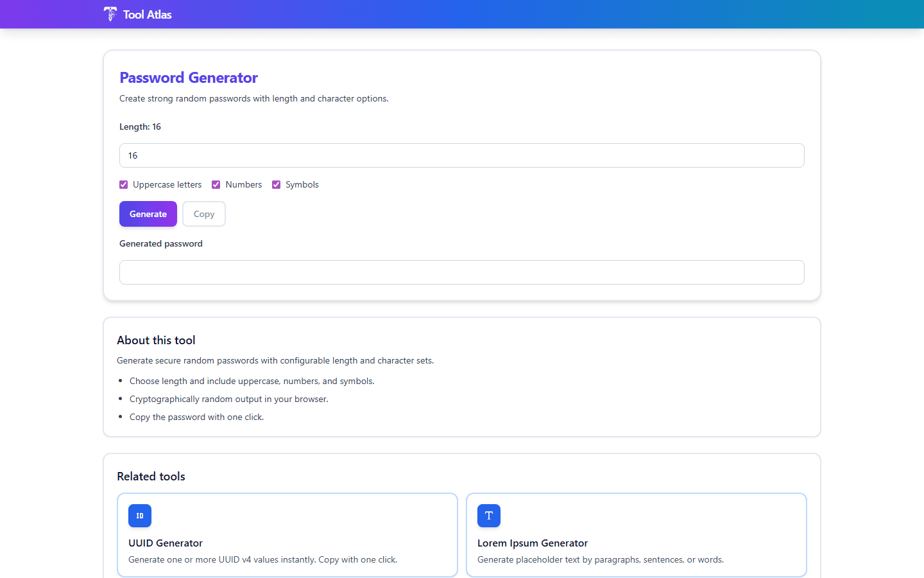Click the generator tool description text
This screenshot has height=578, width=924.
coord(254,98)
